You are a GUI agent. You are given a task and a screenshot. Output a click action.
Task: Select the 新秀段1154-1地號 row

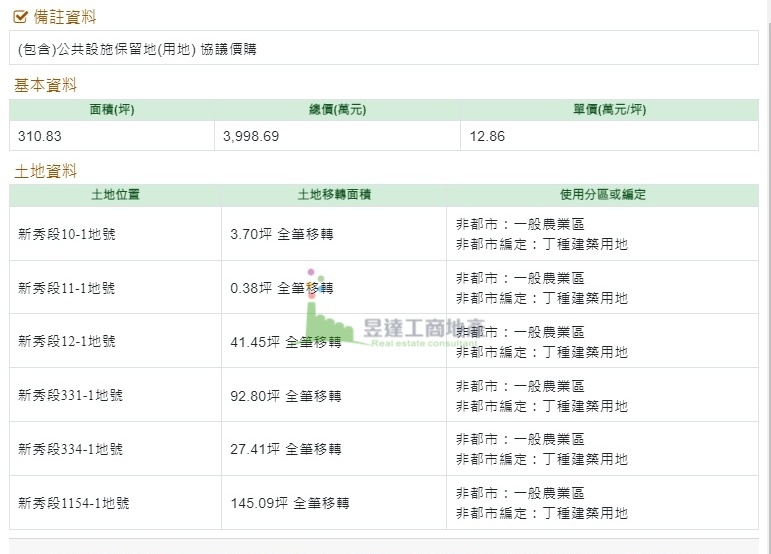point(384,502)
